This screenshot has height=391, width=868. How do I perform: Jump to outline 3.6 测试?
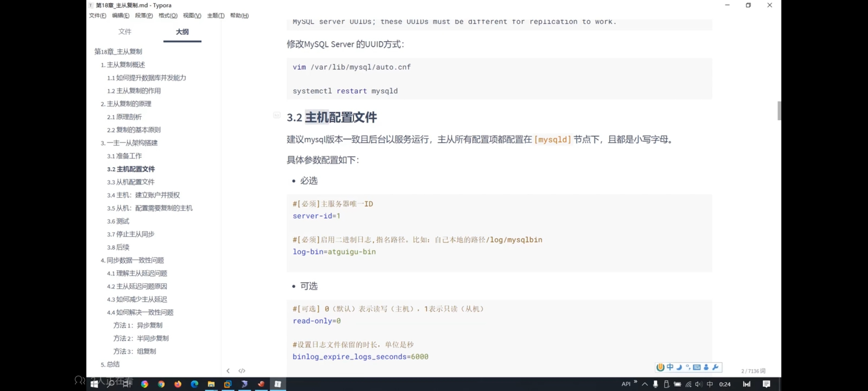[x=118, y=221]
